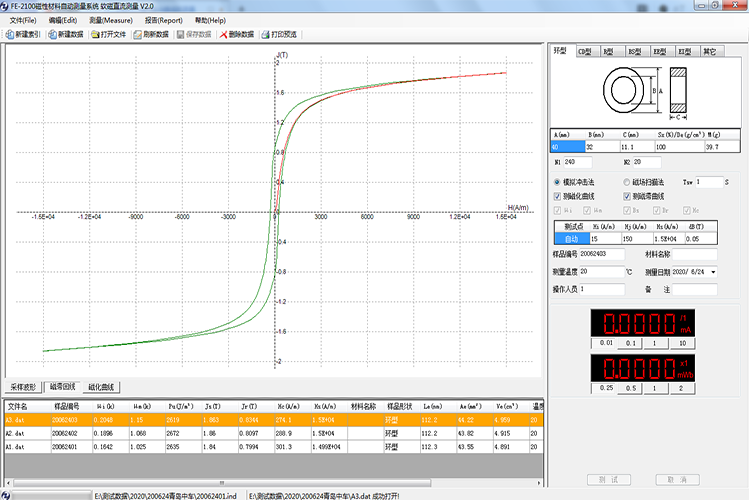Click the 取消 button
This screenshot has width=750, height=500.
tap(677, 479)
